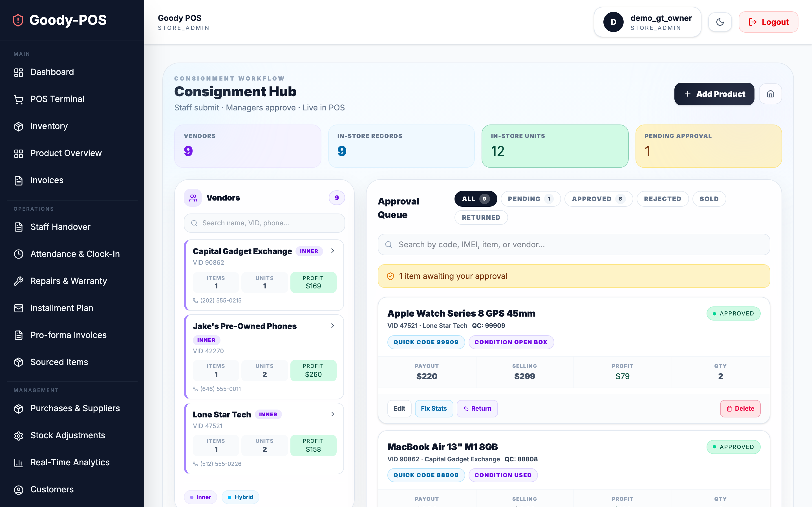This screenshot has width=812, height=507.
Task: Select the Approved filter tab
Action: click(x=598, y=199)
